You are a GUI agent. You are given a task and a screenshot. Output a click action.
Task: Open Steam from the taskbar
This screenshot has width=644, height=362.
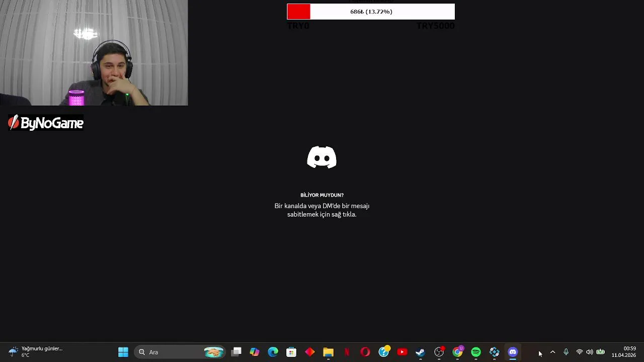pyautogui.click(x=421, y=352)
